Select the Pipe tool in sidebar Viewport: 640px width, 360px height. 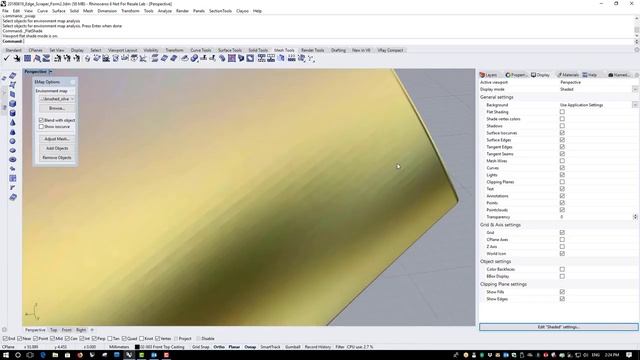pyautogui.click(x=13, y=169)
